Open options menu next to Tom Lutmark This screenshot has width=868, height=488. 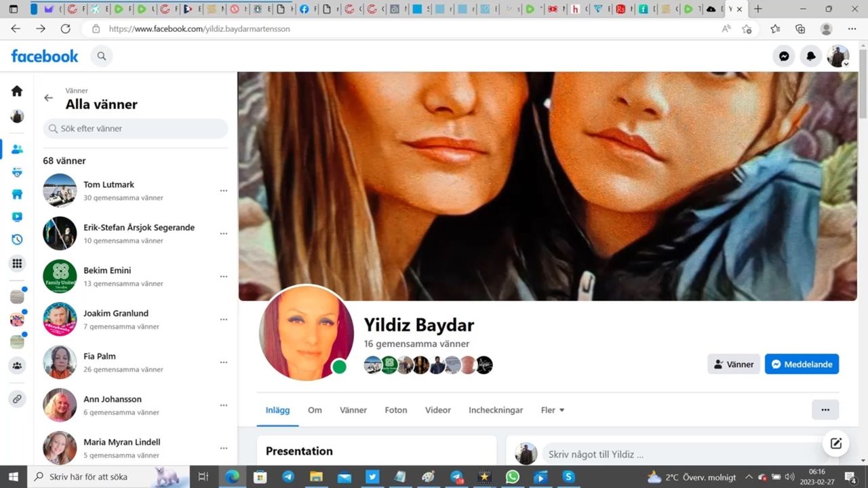click(x=223, y=191)
